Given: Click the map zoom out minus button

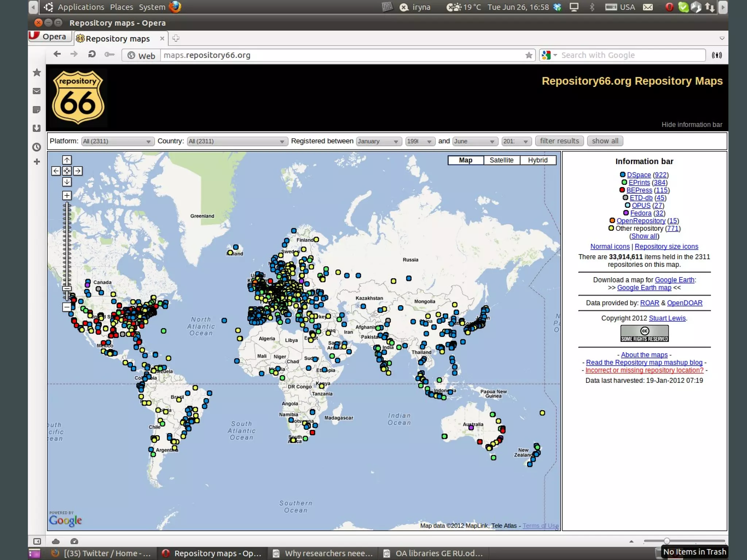Looking at the screenshot, I should point(67,307).
